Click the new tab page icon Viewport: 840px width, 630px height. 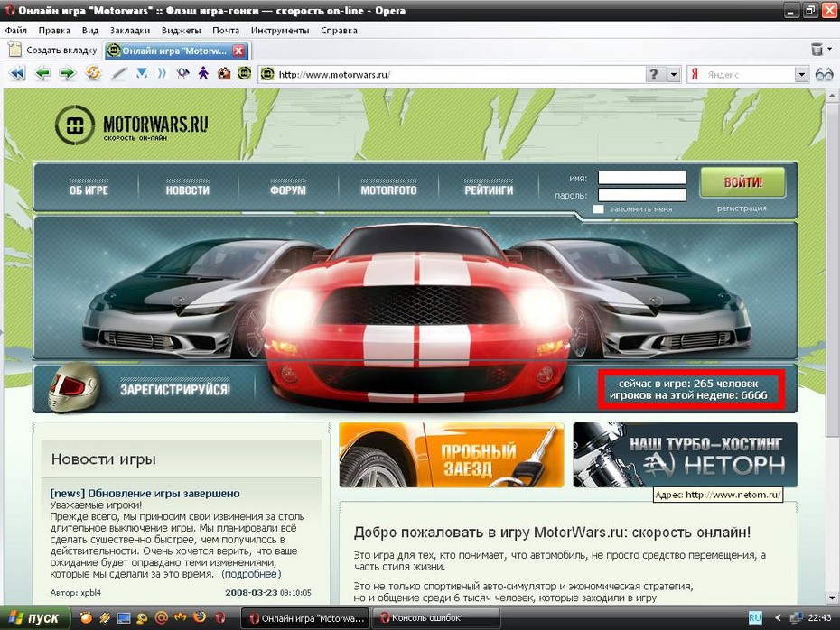click(x=14, y=50)
